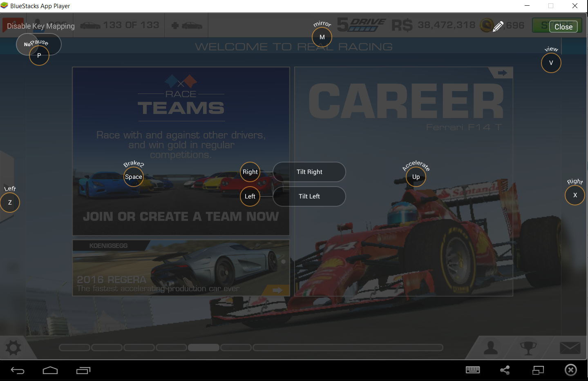The width and height of the screenshot is (588, 381).
Task: Click the BlueStacks share icon
Action: click(x=505, y=370)
